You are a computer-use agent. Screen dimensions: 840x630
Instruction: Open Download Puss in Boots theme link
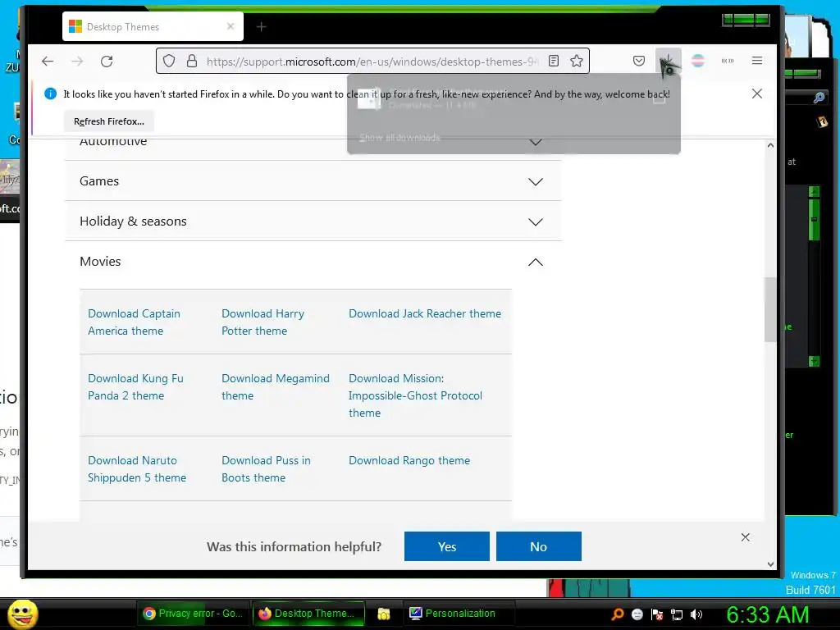pyautogui.click(x=266, y=468)
